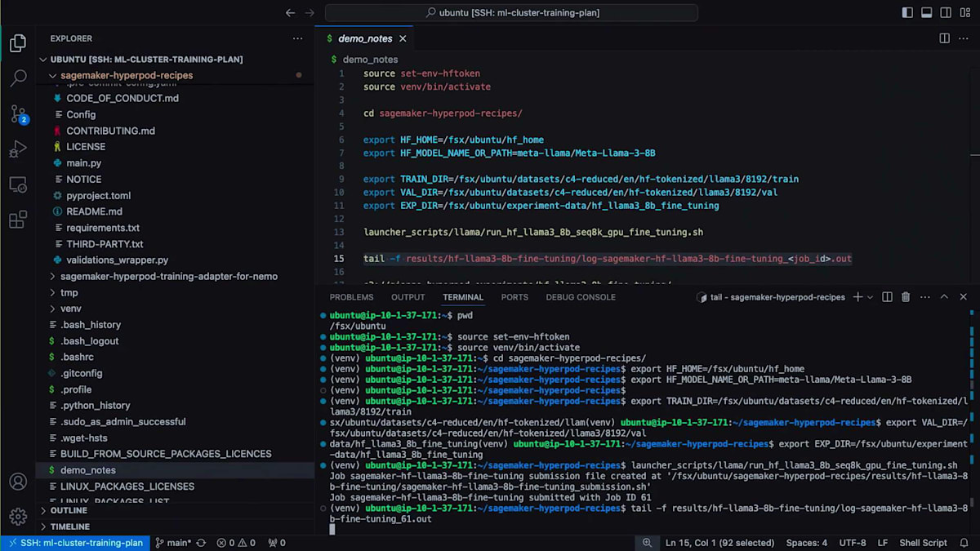This screenshot has height=551, width=980.
Task: Switch to the OUTPUT panel tab
Action: 408,297
